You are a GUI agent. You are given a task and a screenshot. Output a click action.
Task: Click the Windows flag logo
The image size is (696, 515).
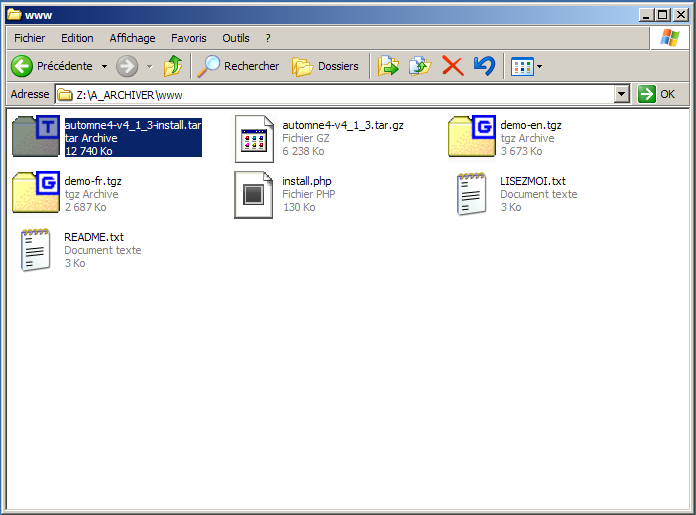point(670,38)
